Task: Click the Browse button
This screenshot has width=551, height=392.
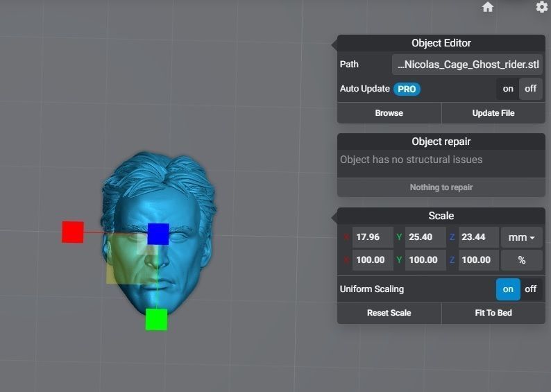Action: click(x=389, y=113)
